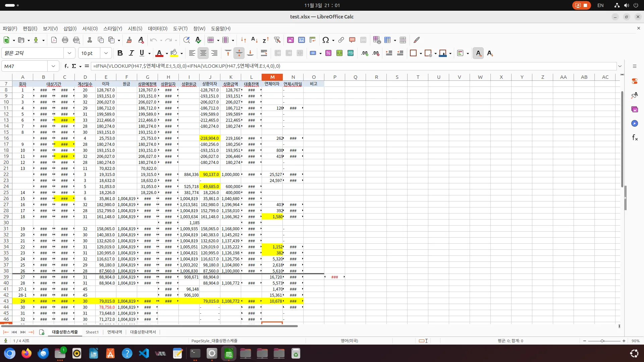Apply currency format to selected cells
644x362 pixels.
[x=313, y=53]
